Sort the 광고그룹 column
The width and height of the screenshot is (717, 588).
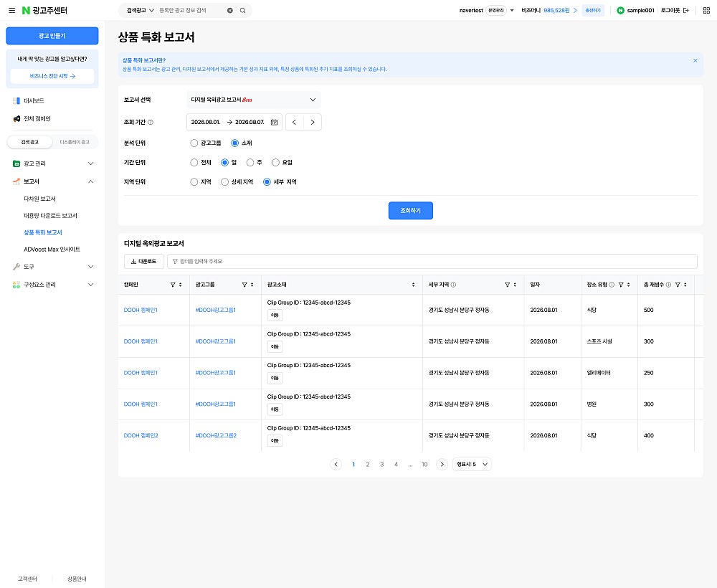coord(252,285)
